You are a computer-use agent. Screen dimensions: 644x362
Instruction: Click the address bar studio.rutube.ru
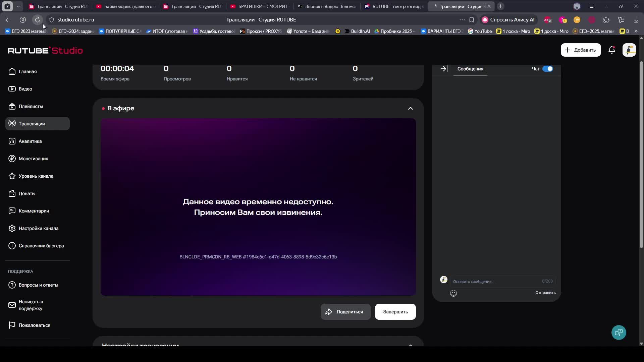[x=76, y=20]
